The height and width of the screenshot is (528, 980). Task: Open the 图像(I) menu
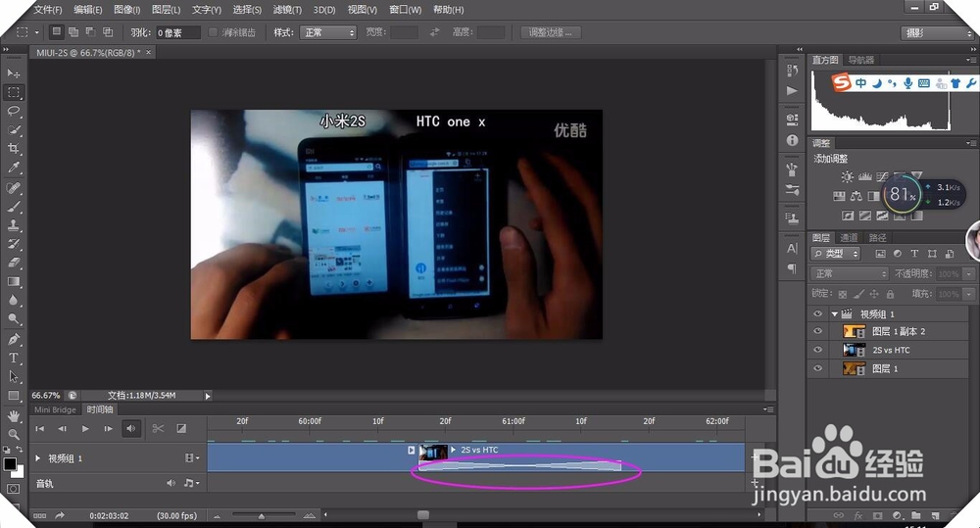click(x=126, y=10)
